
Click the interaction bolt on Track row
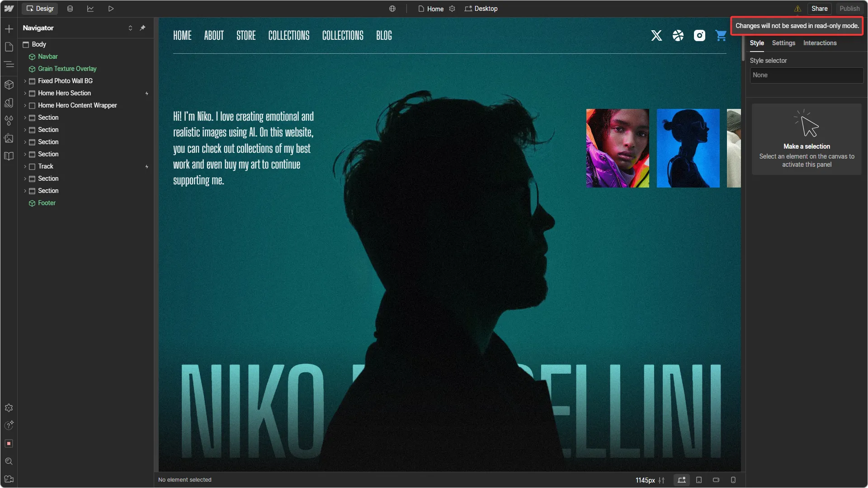pos(147,167)
